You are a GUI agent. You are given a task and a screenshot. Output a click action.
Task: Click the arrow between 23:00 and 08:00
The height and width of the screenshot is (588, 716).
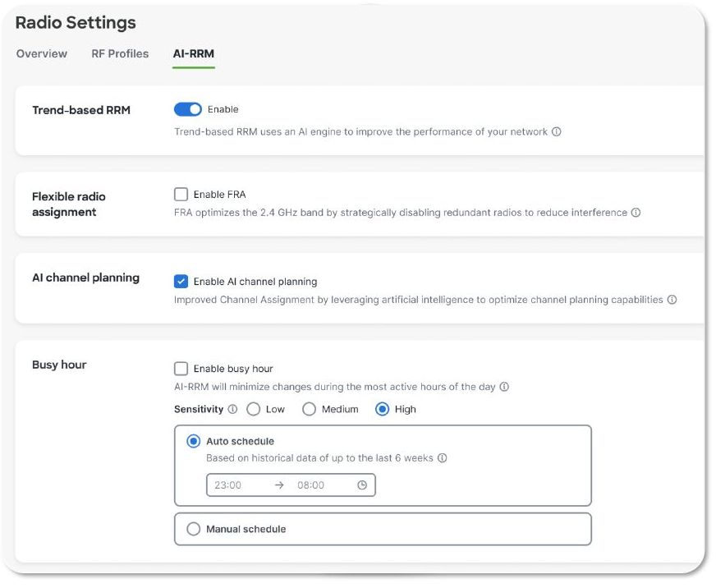[279, 485]
